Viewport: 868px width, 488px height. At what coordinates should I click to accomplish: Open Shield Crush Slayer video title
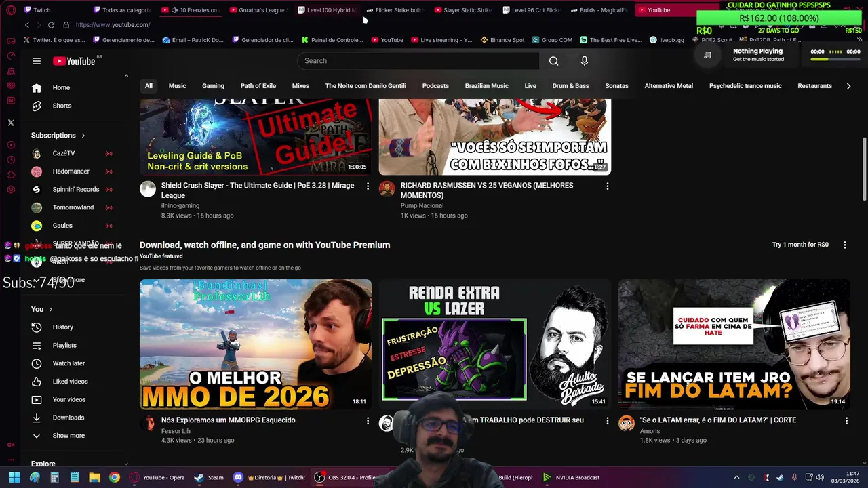[x=258, y=190]
